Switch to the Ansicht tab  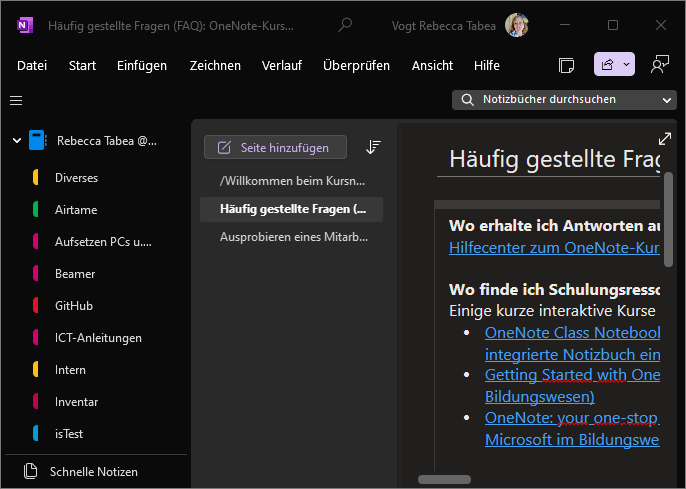click(432, 66)
